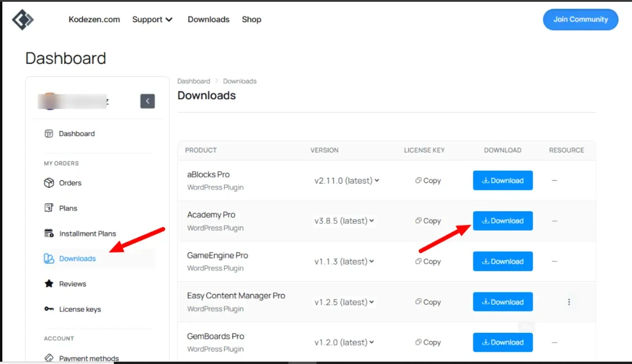Viewport: 632px width, 364px height.
Task: Open Kodezen.com nav link
Action: click(94, 19)
